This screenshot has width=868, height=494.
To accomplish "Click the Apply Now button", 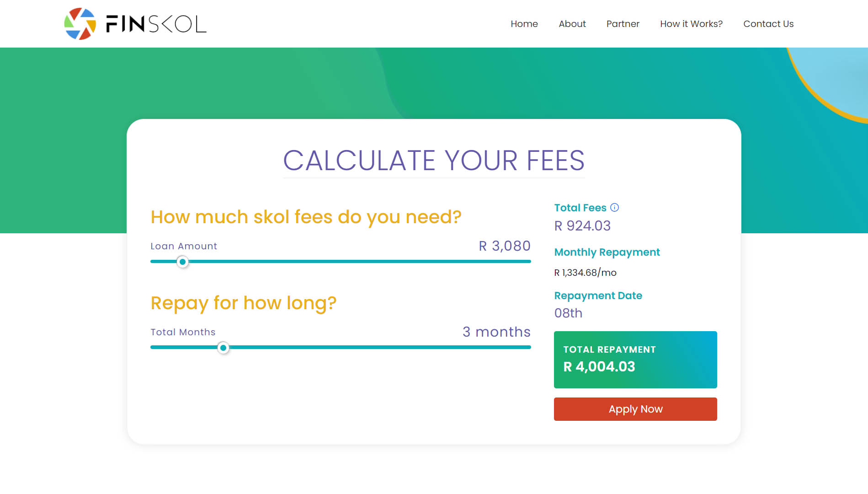I will click(x=635, y=409).
